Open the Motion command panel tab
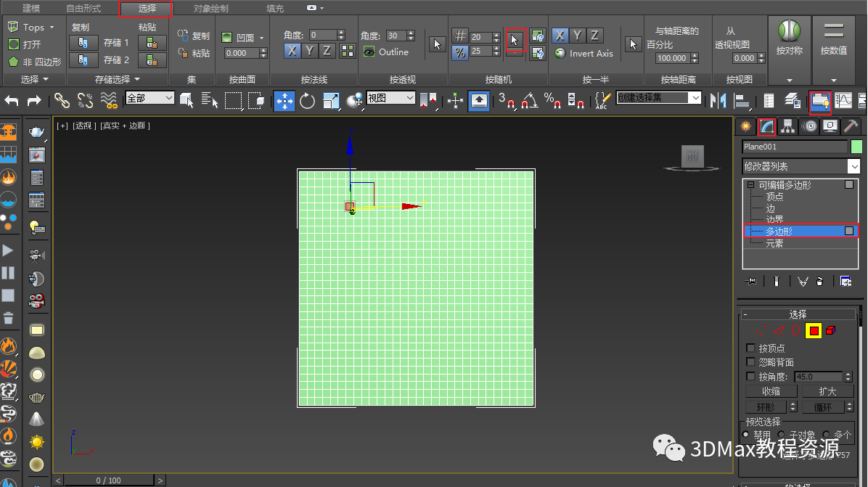 pyautogui.click(x=810, y=127)
